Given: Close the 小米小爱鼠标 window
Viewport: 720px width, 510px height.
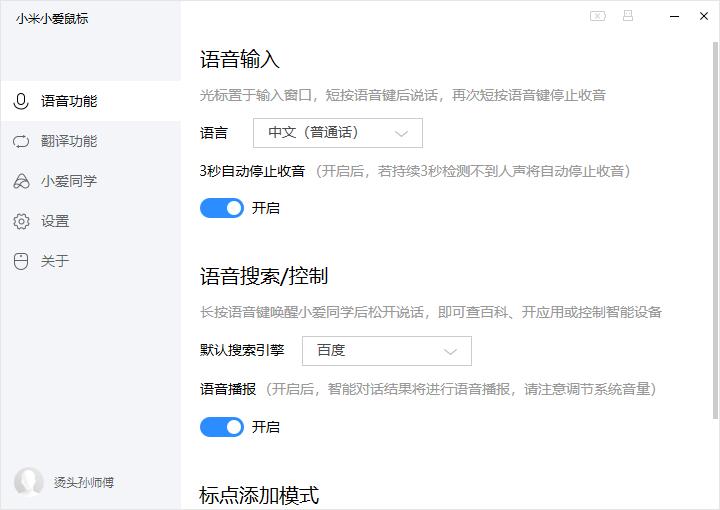Looking at the screenshot, I should tap(704, 16).
